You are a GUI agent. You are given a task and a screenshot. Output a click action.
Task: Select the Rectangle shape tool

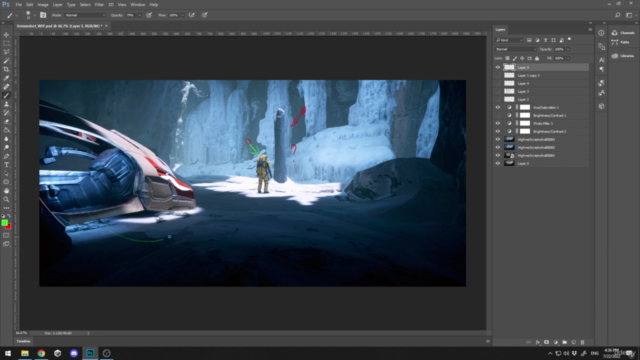pos(6,182)
